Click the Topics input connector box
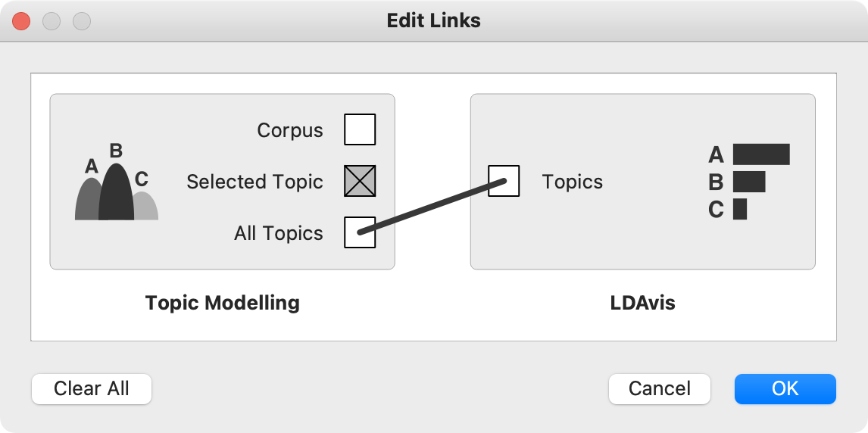This screenshot has width=868, height=433. coord(504,182)
